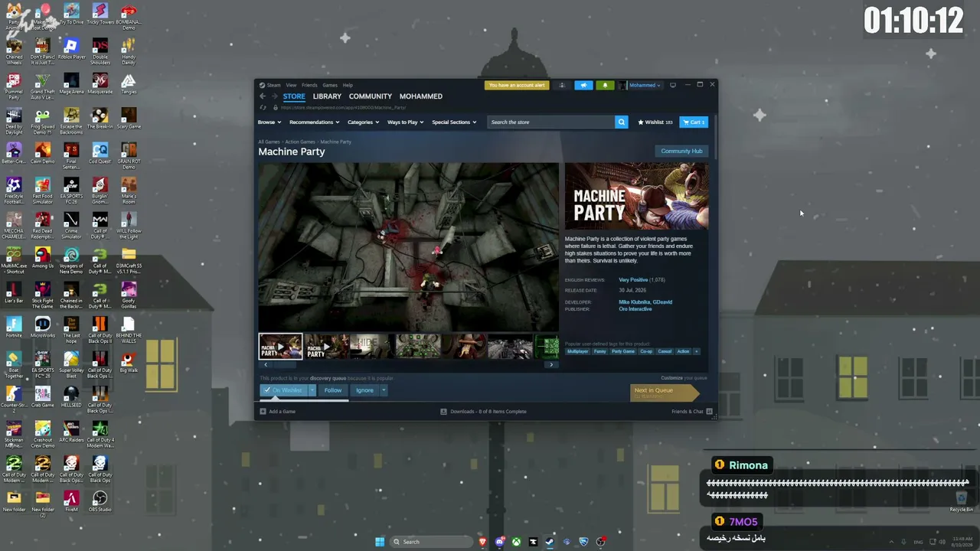Open the View menu in Steam
The width and height of the screenshot is (980, 551).
pos(291,85)
